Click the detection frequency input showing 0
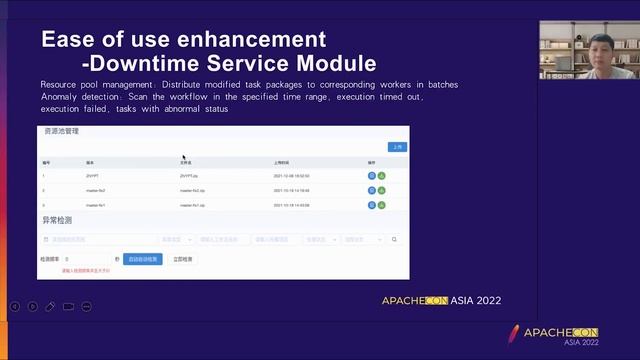This screenshot has width=640, height=360. point(87,259)
